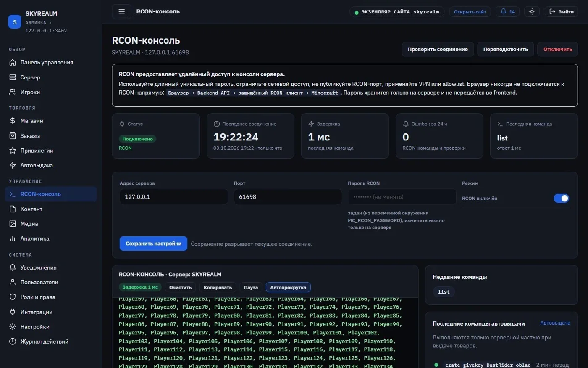Switch theme with the sun icon
588x368 pixels.
[x=532, y=12]
